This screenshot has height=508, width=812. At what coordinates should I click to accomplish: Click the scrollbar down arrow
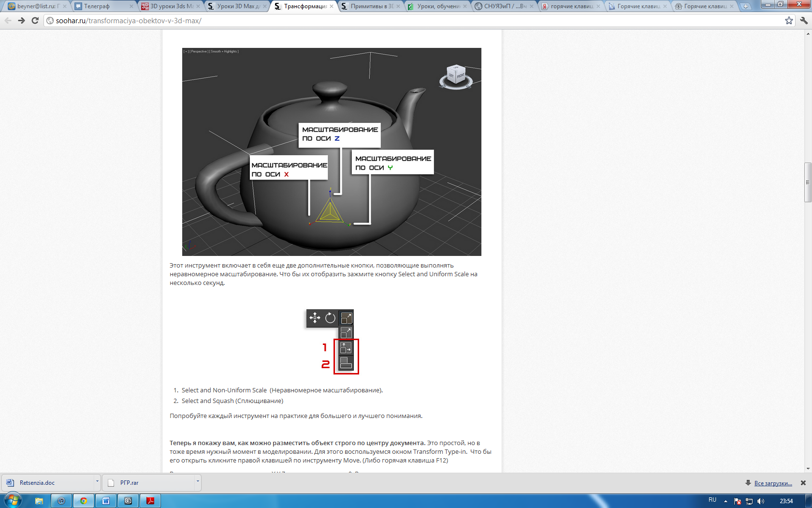tap(808, 468)
